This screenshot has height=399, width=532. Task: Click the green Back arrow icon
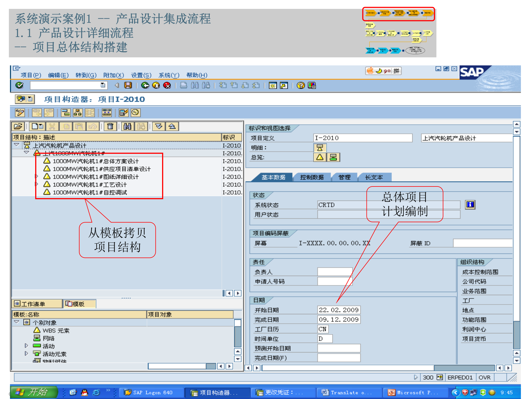click(145, 85)
